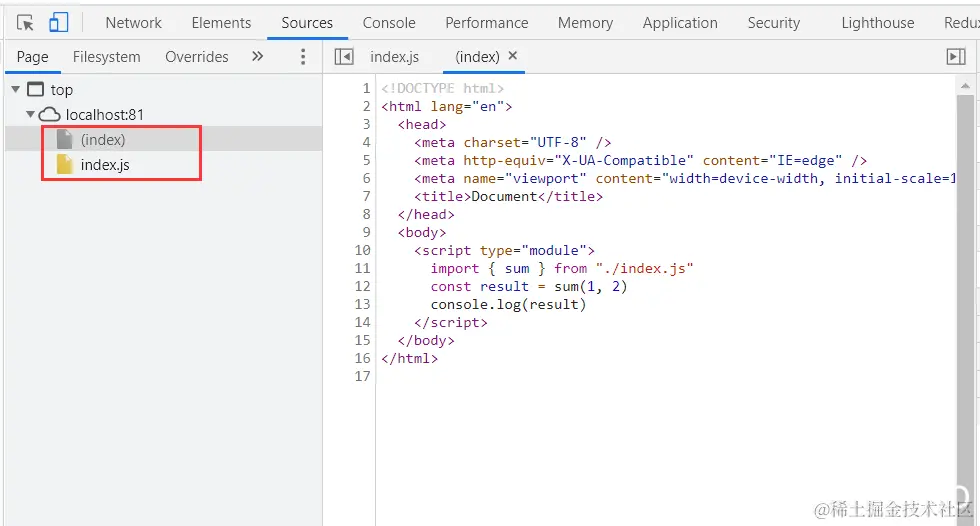Set breakpoint on line number 11
This screenshot has width=980, height=526.
point(362,269)
